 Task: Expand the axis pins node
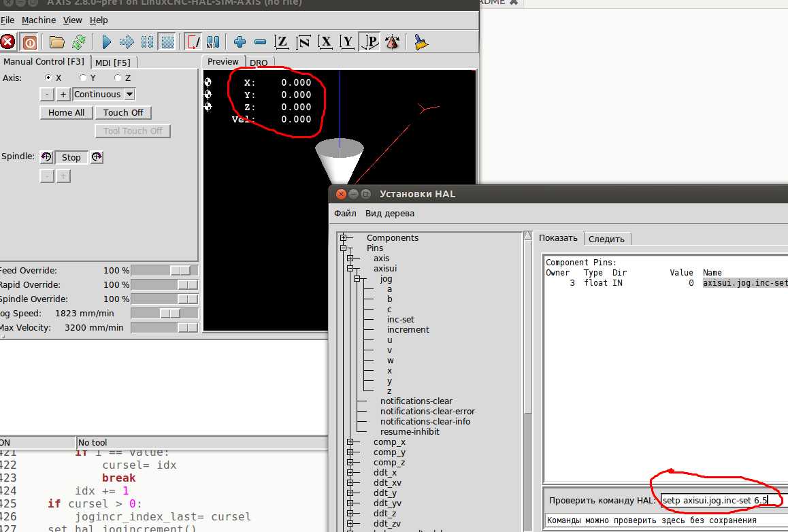(x=350, y=259)
